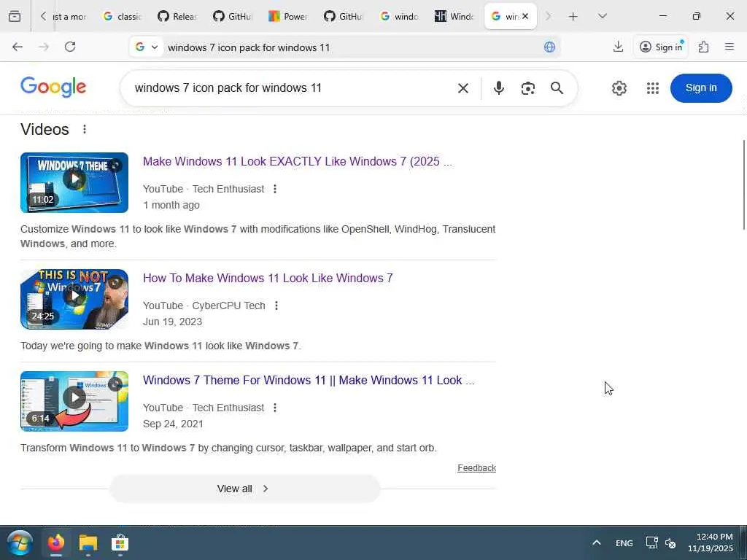Go back to previous page
Image resolution: width=747 pixels, height=560 pixels.
(18, 47)
